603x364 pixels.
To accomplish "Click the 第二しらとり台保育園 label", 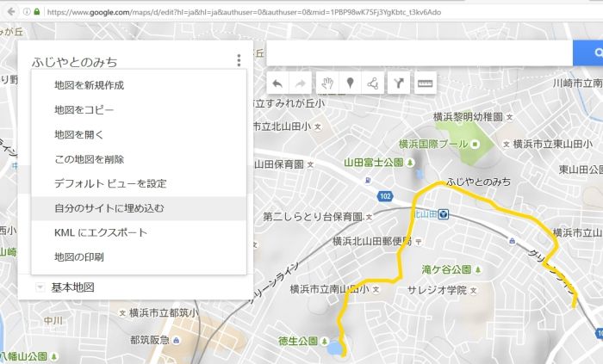I will (313, 217).
